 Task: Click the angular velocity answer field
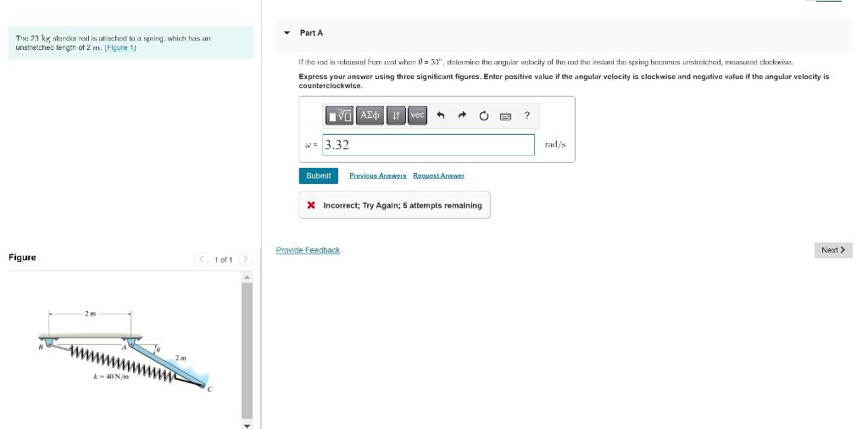coord(428,145)
